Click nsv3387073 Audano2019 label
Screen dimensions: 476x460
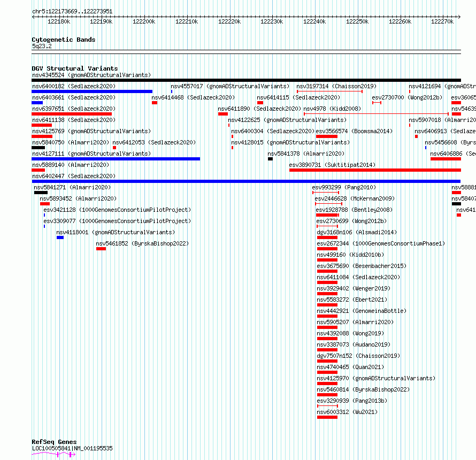pos(354,344)
